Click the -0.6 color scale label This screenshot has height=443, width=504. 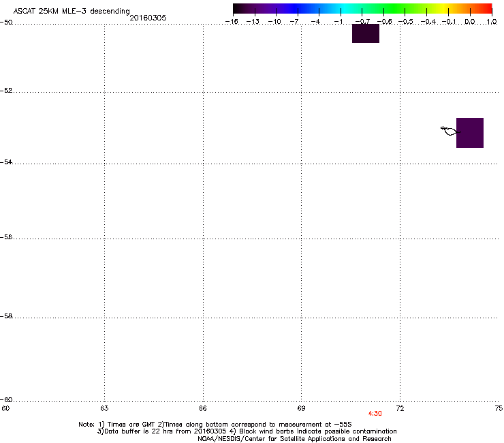point(384,22)
